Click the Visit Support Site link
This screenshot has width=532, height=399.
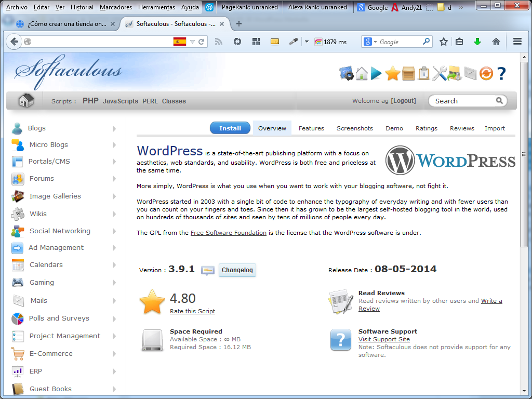click(x=384, y=339)
